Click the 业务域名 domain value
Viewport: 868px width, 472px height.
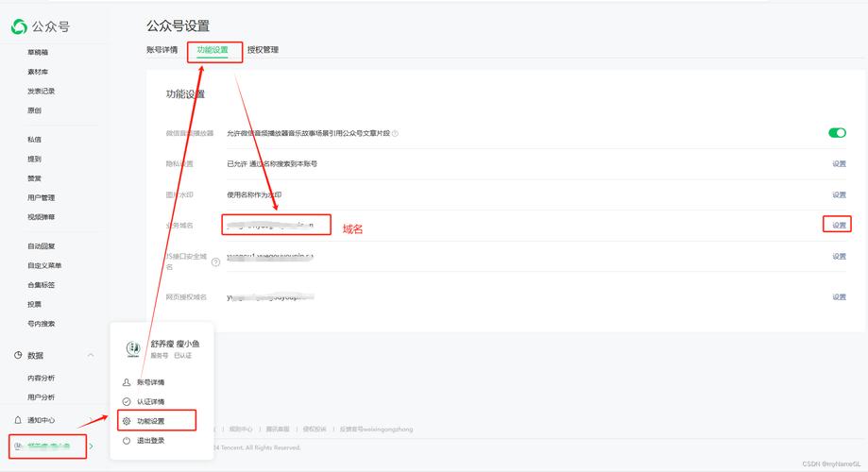pos(270,226)
